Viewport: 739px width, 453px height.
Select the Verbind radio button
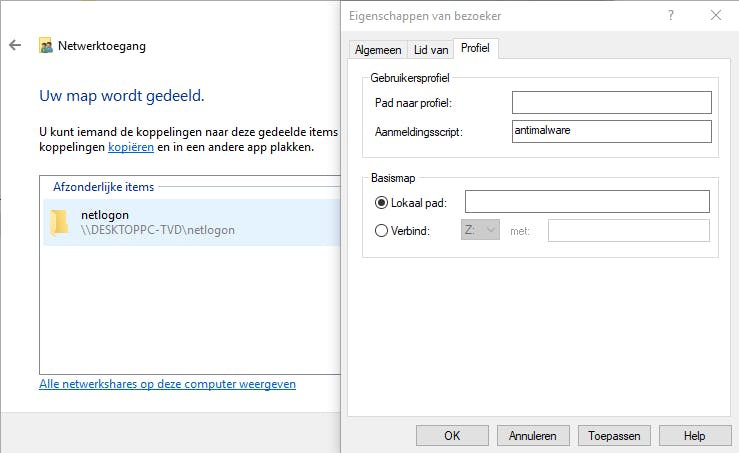[381, 231]
